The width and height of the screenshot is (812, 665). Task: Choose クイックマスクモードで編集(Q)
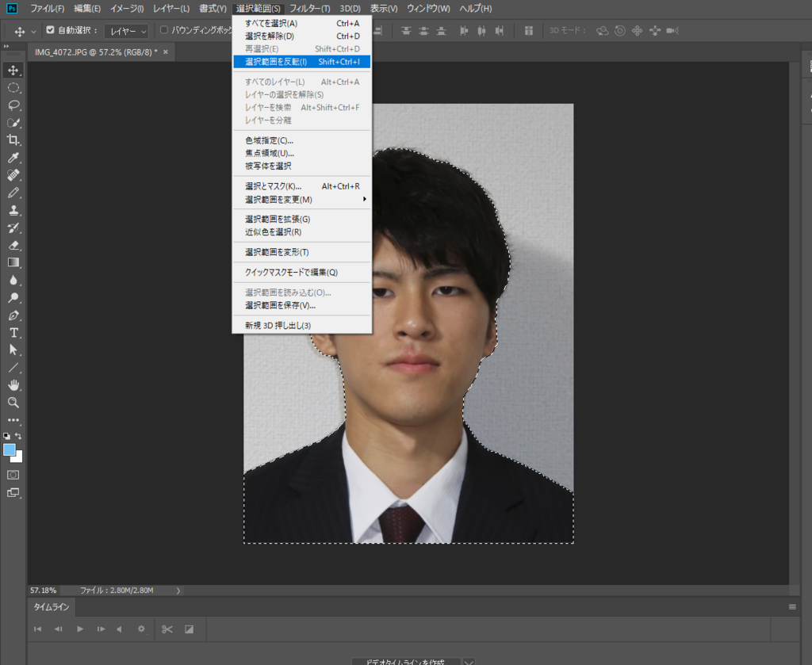[x=302, y=272]
